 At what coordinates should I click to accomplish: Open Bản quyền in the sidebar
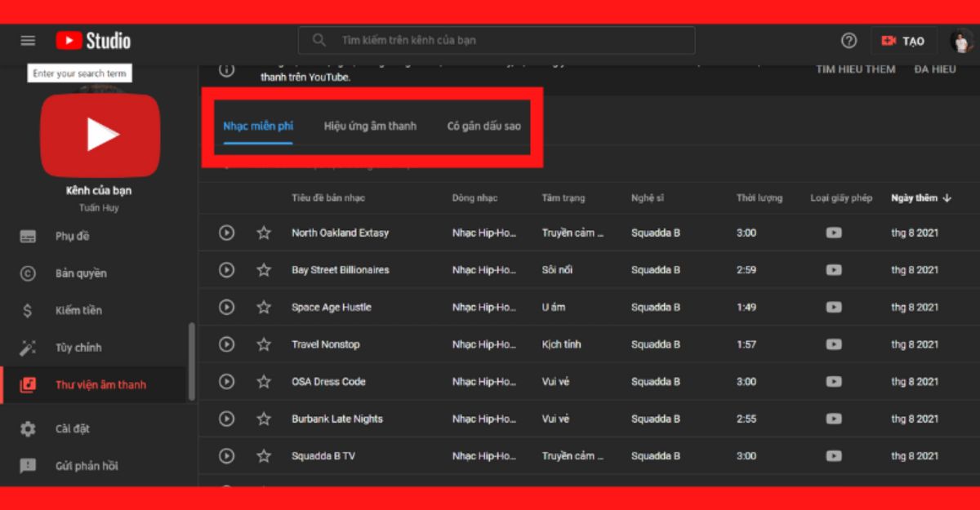94,273
